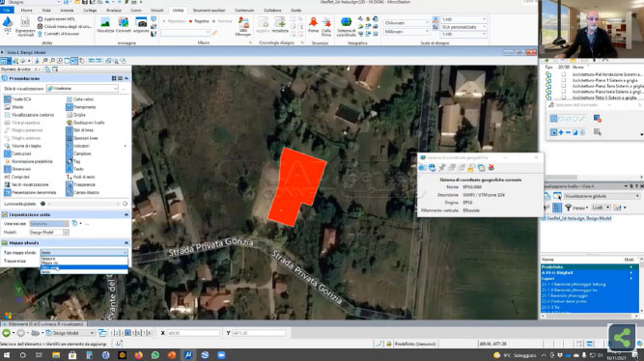This screenshot has width=644, height=361.
Task: Click the Acquisisci camera icon
Action: tap(141, 25)
